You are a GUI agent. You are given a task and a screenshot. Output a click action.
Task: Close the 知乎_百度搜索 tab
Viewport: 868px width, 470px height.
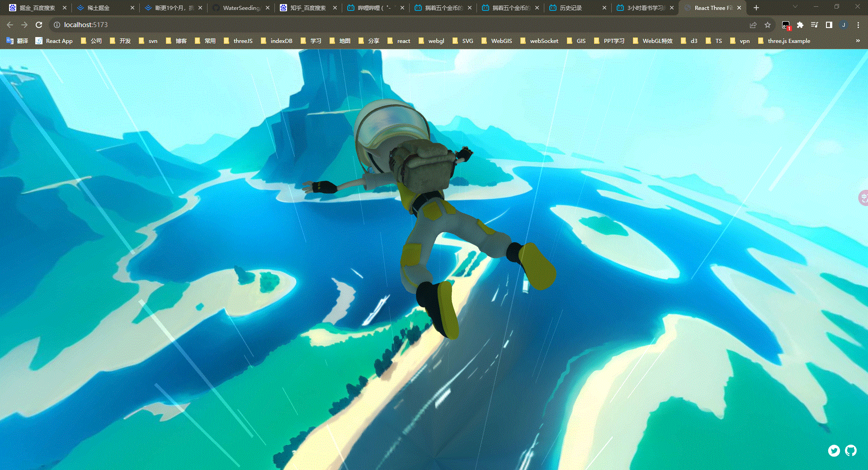pyautogui.click(x=335, y=8)
